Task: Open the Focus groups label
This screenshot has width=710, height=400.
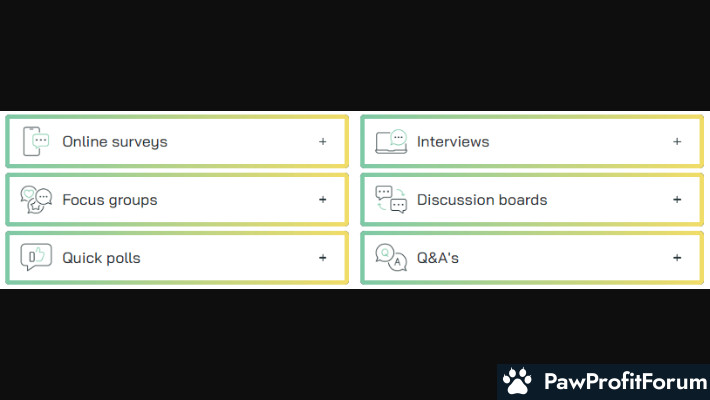Action: coord(110,200)
